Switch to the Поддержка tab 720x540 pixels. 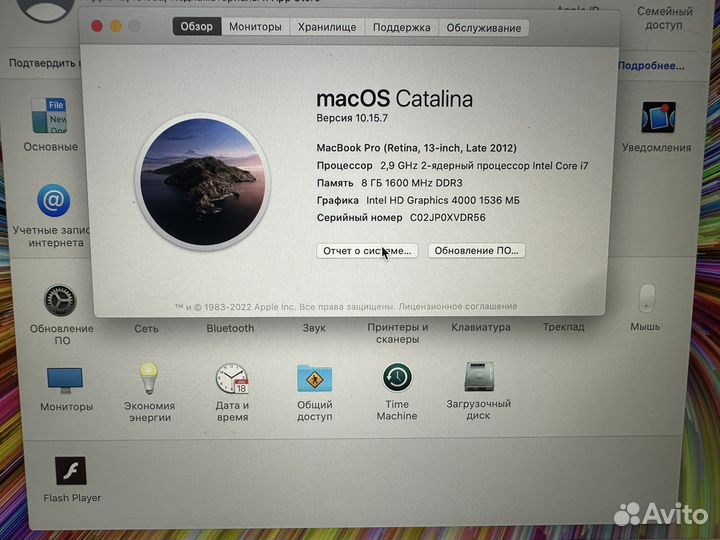coord(401,28)
